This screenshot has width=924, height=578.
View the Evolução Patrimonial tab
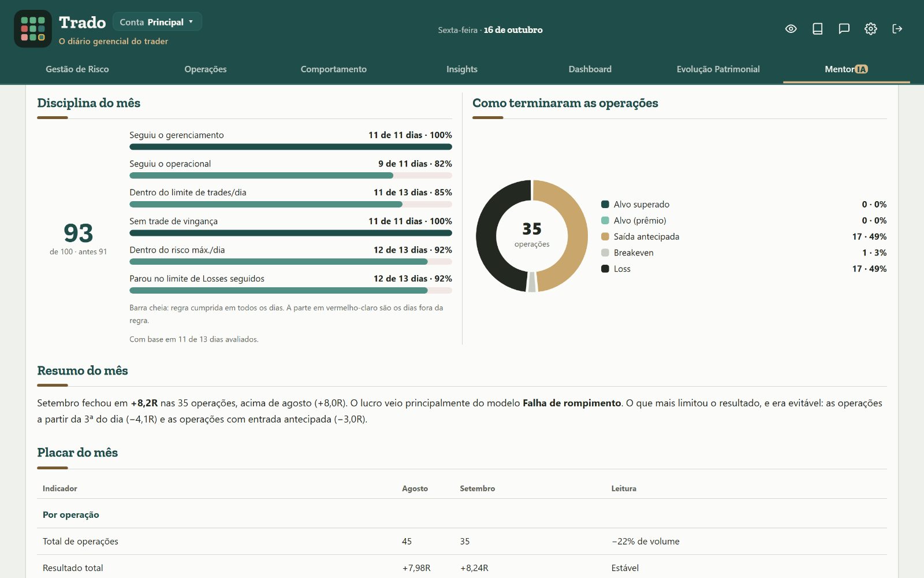[718, 69]
